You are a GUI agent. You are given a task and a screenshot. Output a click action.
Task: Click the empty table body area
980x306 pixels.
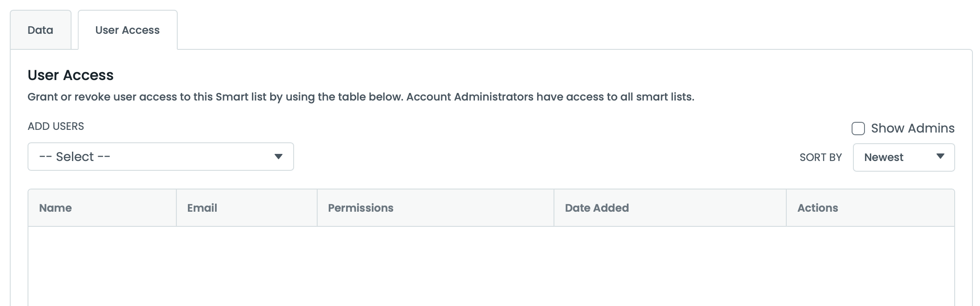coord(491,266)
